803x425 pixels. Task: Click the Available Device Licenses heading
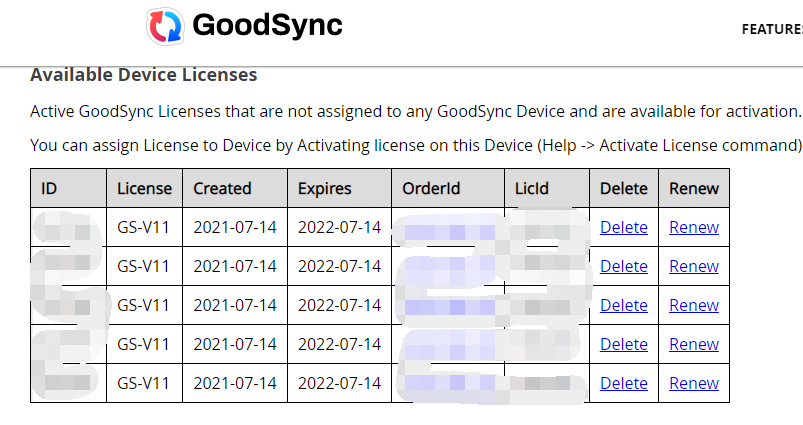144,75
